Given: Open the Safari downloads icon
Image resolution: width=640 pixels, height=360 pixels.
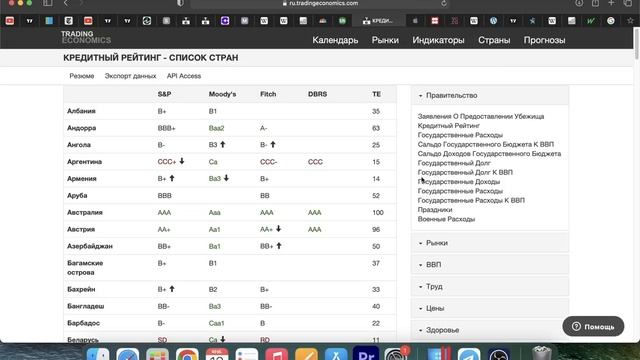Looking at the screenshot, I should coord(579,3).
